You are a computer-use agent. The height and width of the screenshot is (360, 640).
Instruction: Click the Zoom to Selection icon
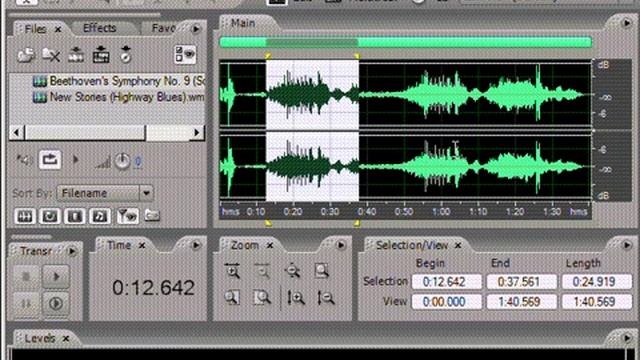322,271
